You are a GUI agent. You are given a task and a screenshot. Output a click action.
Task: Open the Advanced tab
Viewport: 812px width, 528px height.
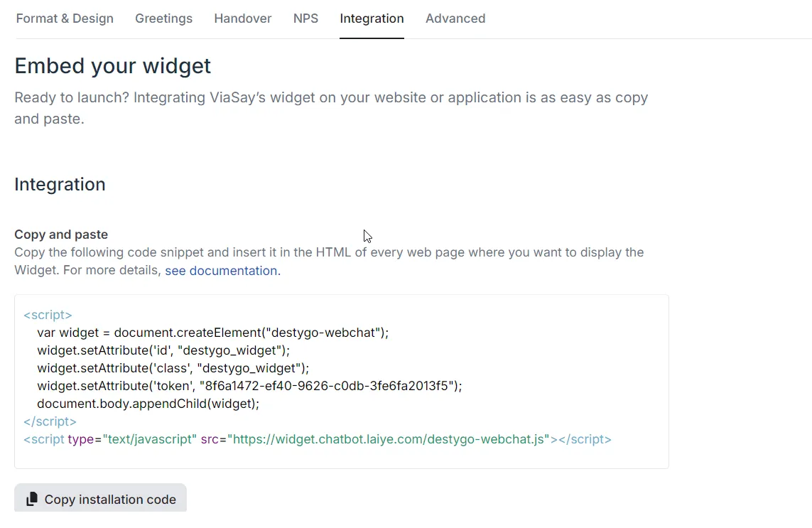(x=455, y=18)
